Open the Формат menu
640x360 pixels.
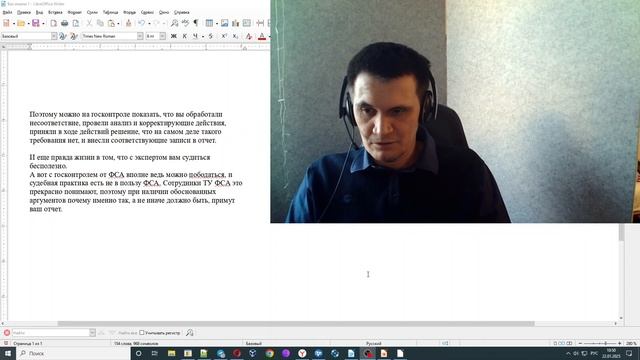click(74, 12)
